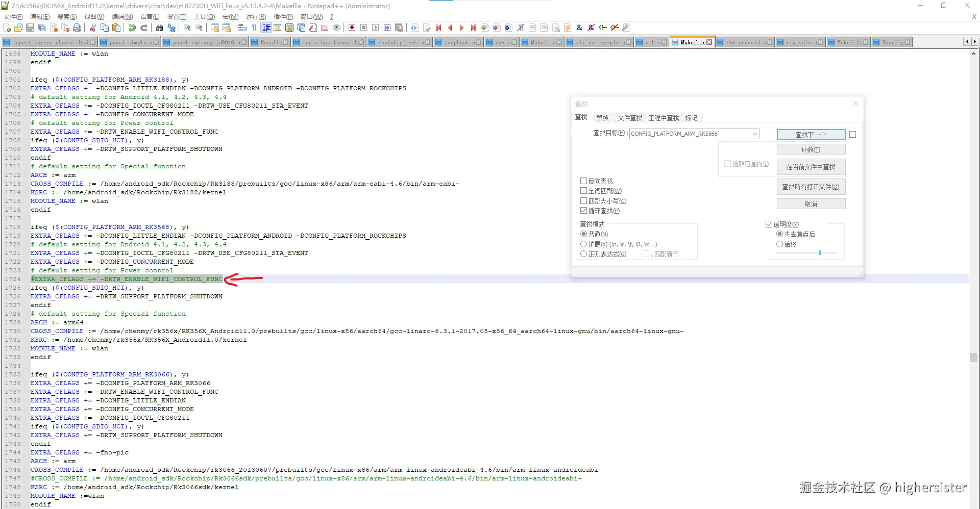Click tab bar scroll left arrow
The height and width of the screenshot is (509, 980).
tap(967, 42)
